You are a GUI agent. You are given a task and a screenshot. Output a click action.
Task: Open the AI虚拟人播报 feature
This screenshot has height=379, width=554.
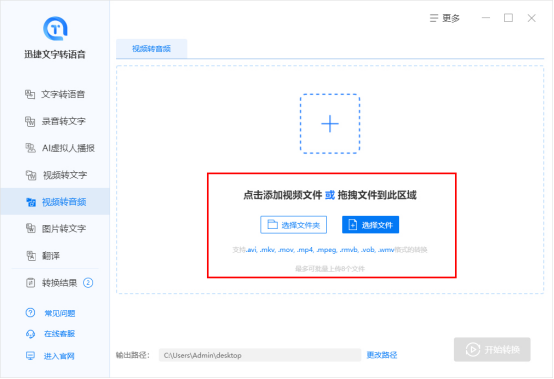tap(60, 148)
